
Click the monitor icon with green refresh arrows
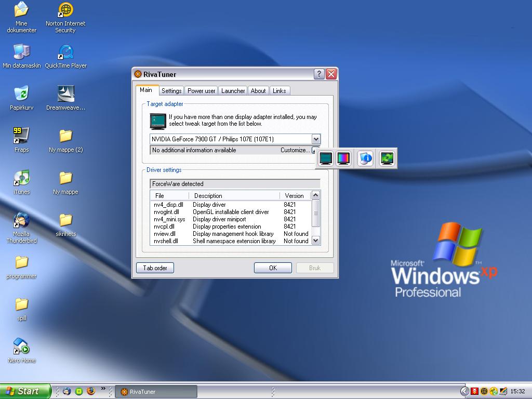[x=387, y=158]
